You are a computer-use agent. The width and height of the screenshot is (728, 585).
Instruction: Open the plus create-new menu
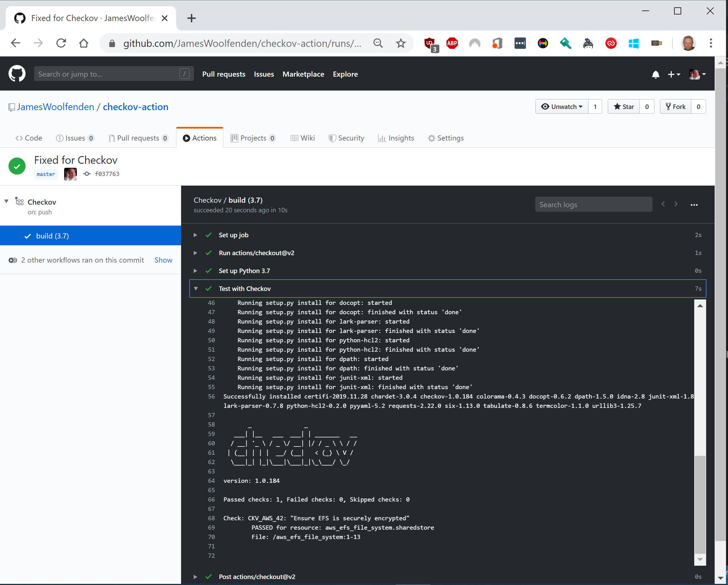coord(674,74)
